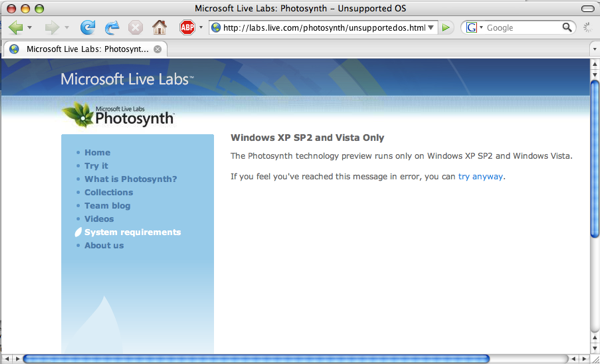
Task: Expand the address bar history dropdown
Action: pyautogui.click(x=431, y=28)
